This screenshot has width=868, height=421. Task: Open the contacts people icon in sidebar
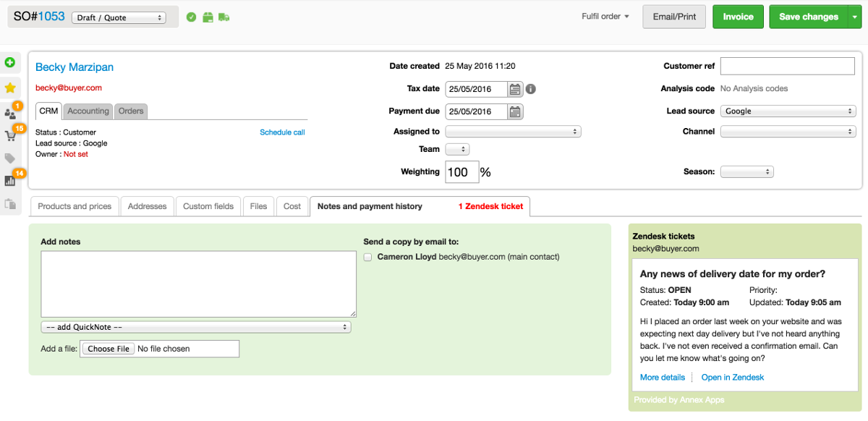point(10,114)
